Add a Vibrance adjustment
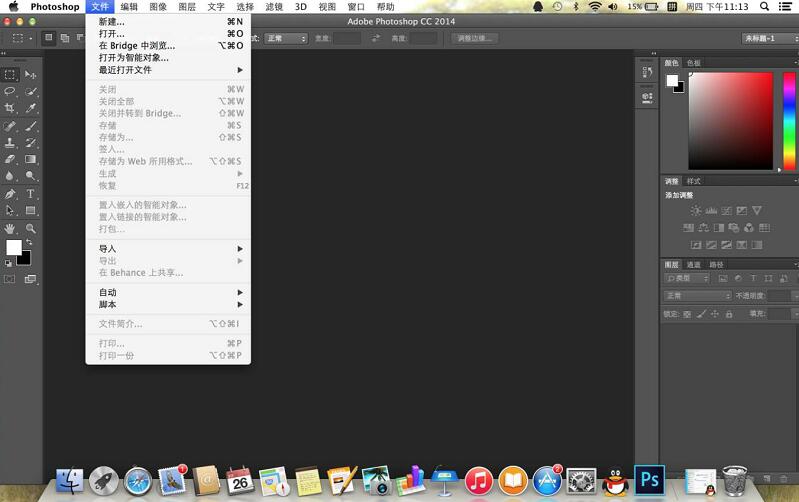 pos(757,210)
